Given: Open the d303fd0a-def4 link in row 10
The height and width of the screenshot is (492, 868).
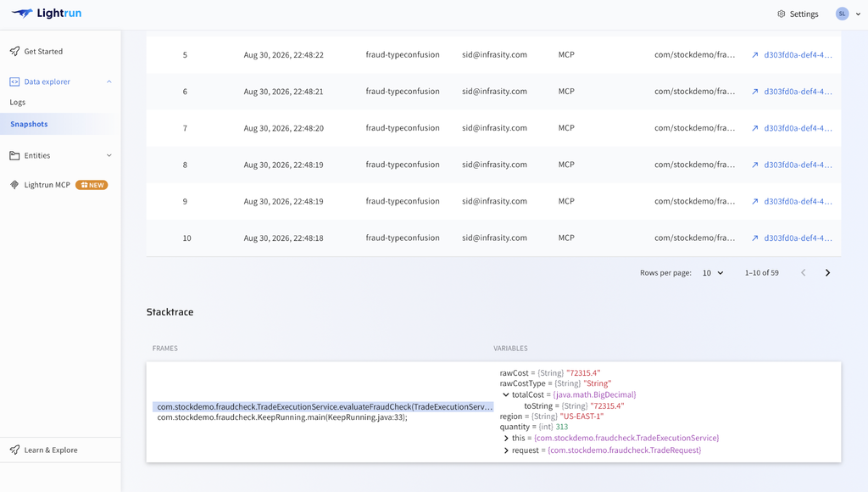Looking at the screenshot, I should point(798,238).
